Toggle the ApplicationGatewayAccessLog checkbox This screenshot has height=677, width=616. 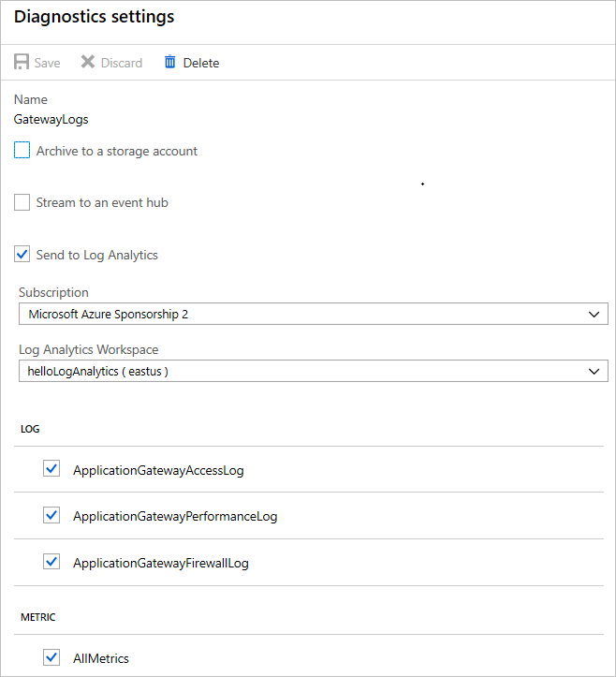coord(51,469)
